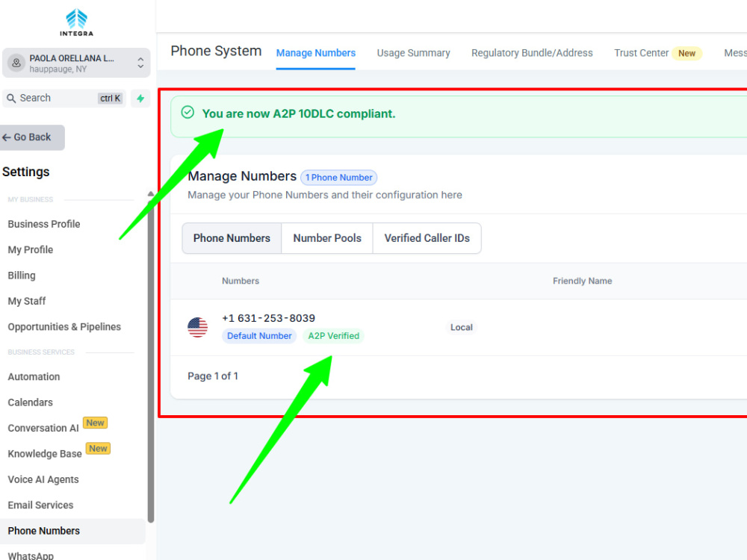The image size is (747, 560).
Task: Switch to the Manage Numbers tab
Action: pyautogui.click(x=316, y=53)
